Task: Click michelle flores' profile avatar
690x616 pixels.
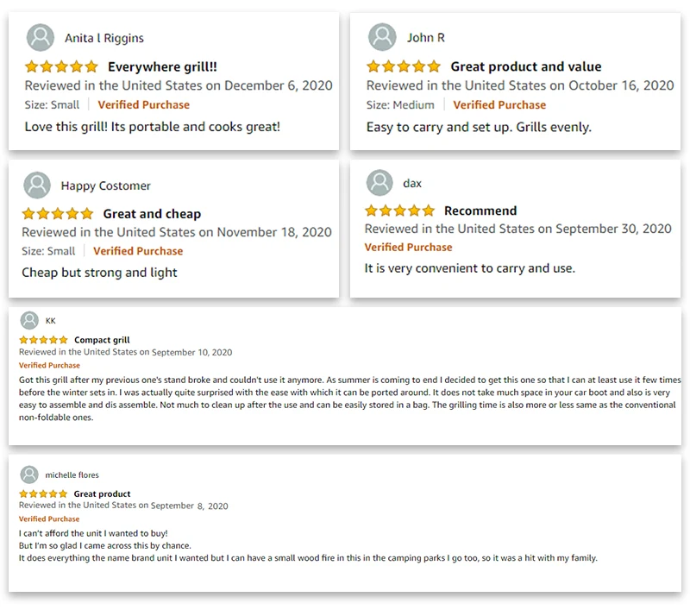Action: (x=29, y=475)
